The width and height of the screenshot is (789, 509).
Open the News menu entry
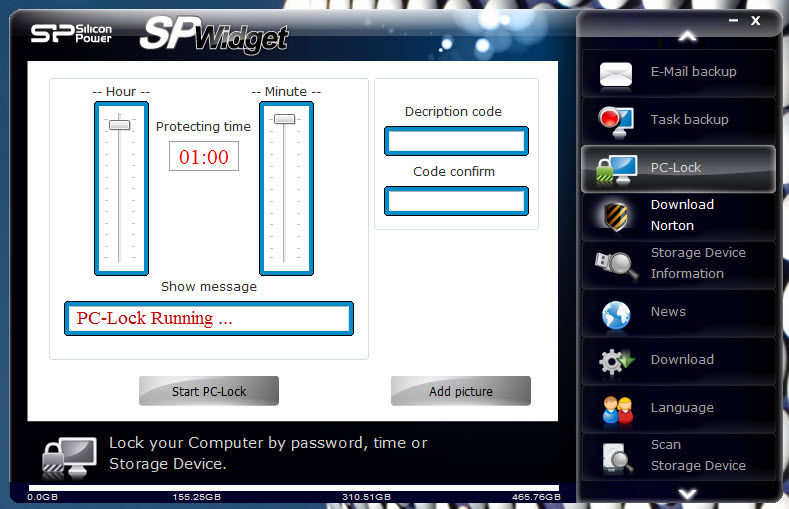coord(678,313)
